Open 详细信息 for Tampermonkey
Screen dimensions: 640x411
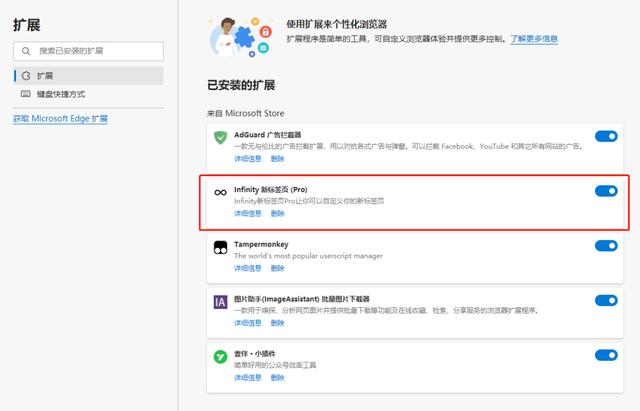click(247, 268)
